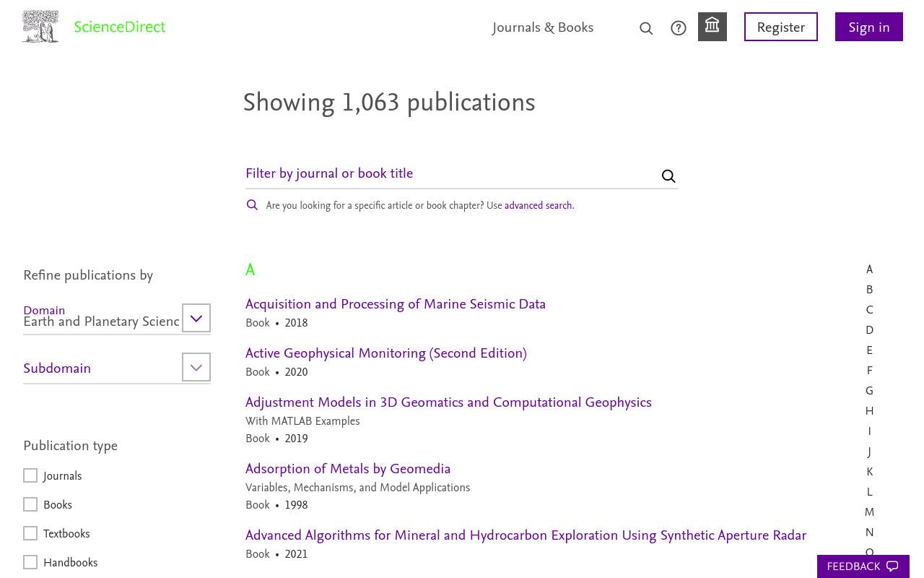This screenshot has width=924, height=578.
Task: Open Acquisition and Processing of Marine Seismic Data
Action: [396, 304]
